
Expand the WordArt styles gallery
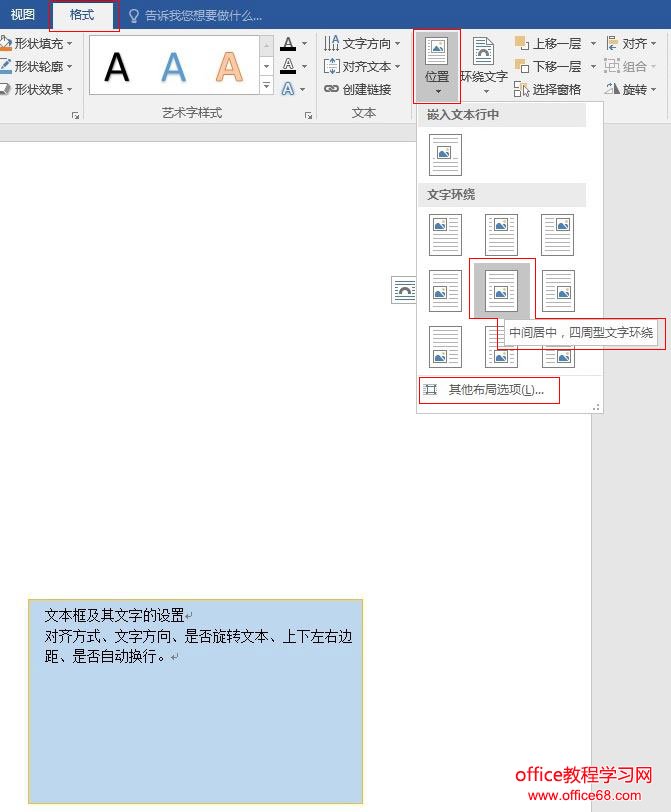[x=266, y=85]
